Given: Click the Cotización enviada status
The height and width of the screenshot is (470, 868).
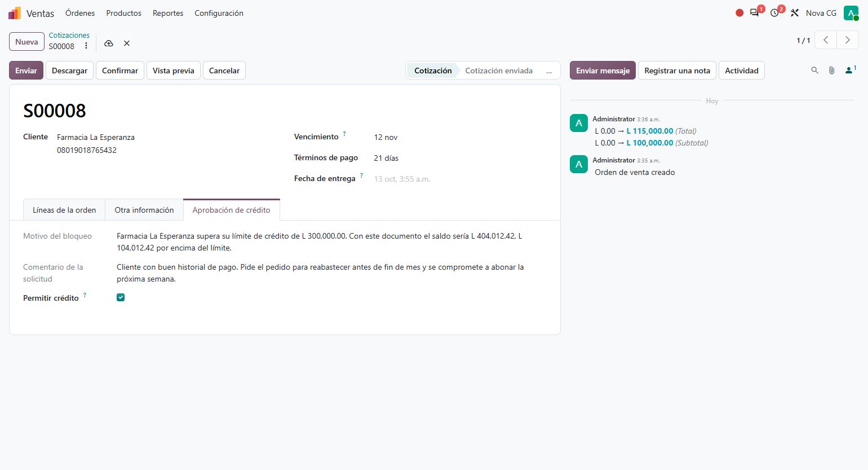Looking at the screenshot, I should 499,71.
